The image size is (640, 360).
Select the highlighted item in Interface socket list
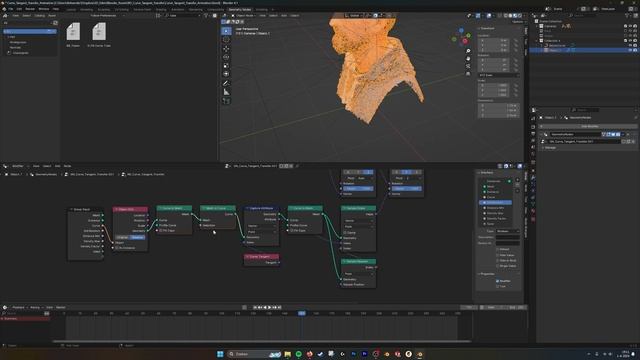496,202
